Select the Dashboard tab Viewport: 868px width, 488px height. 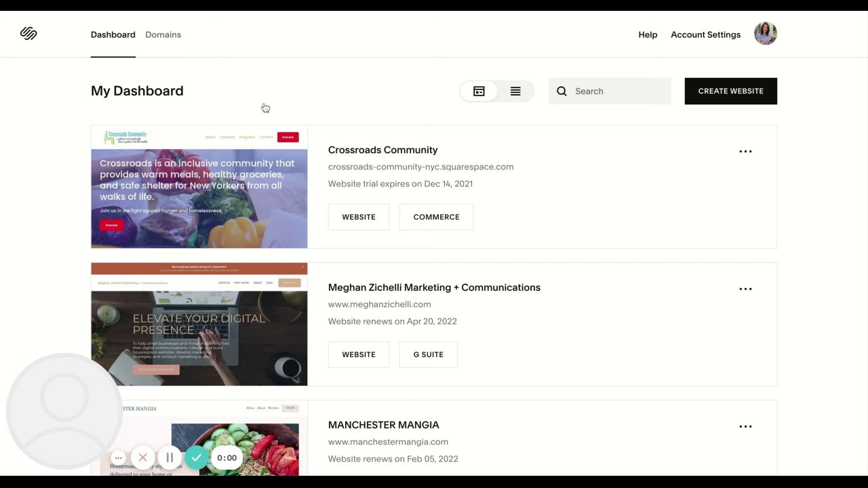point(113,35)
